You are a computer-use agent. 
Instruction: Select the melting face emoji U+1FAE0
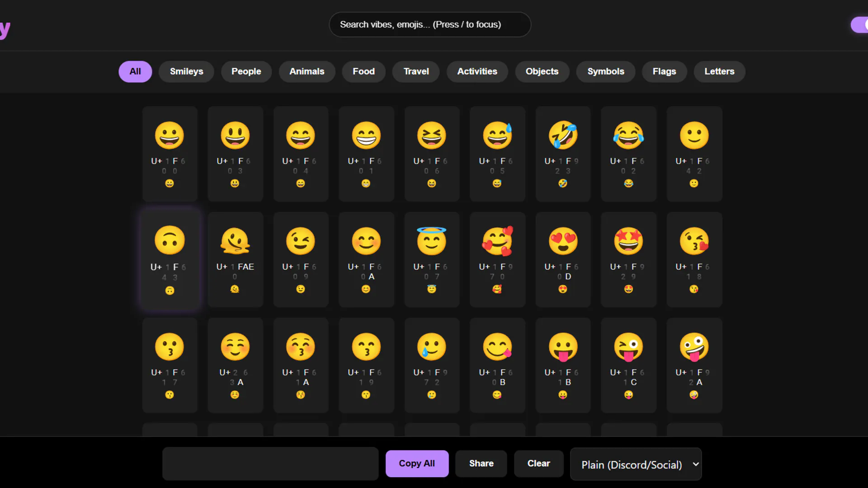click(235, 260)
